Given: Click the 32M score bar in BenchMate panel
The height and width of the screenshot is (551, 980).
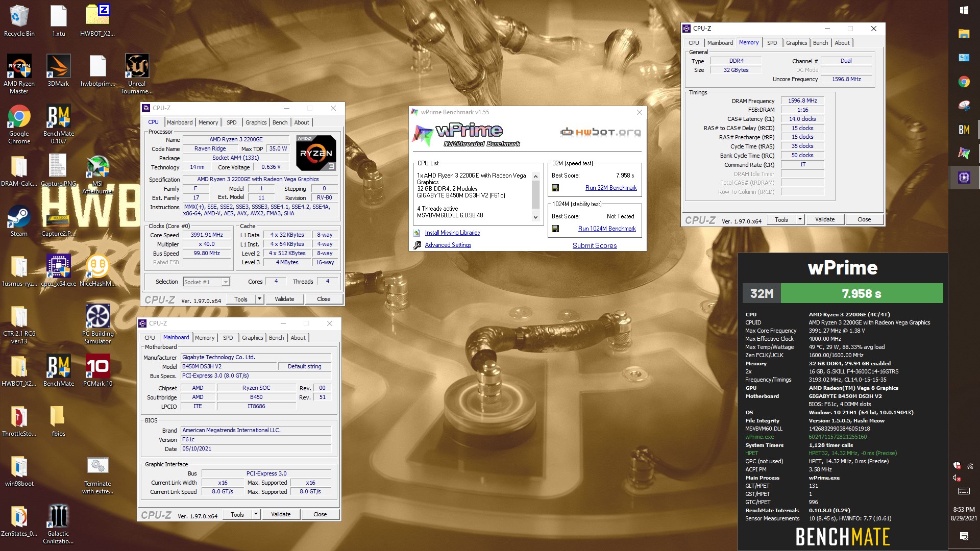Looking at the screenshot, I should (862, 293).
